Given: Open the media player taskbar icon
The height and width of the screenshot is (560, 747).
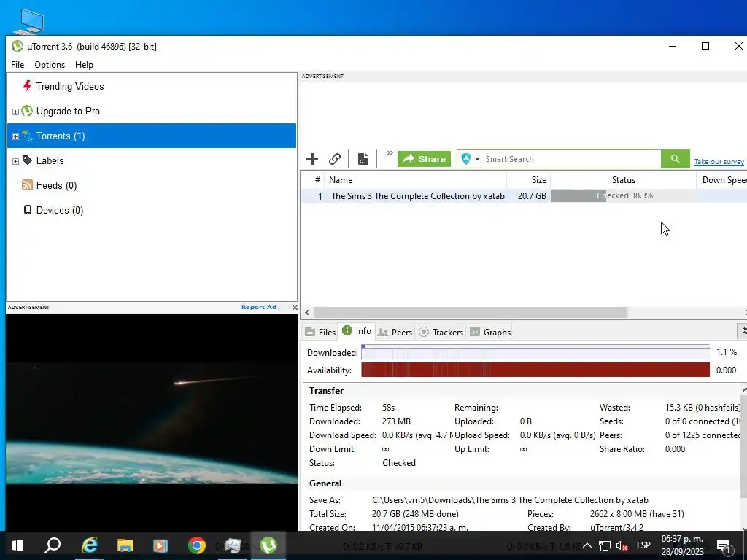Looking at the screenshot, I should click(160, 545).
